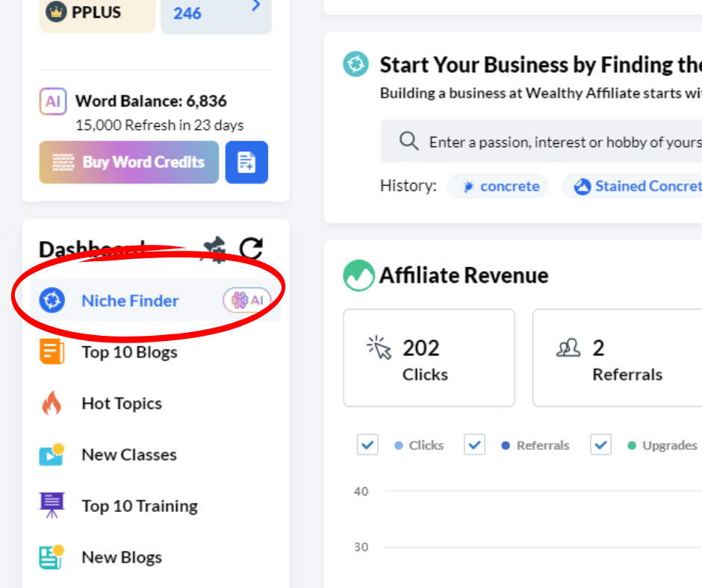Open dashboard settings gear icon
Screen dimensions: 702x588
pos(215,249)
